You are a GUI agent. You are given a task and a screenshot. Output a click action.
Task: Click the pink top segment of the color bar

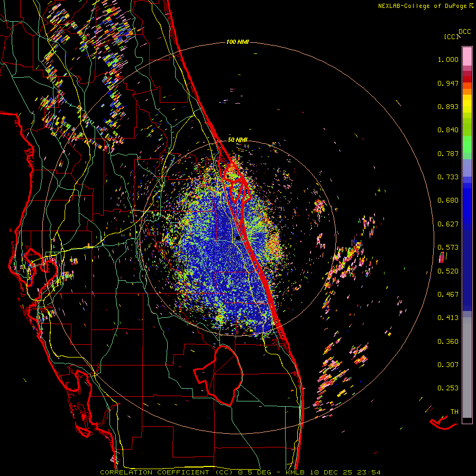(467, 56)
